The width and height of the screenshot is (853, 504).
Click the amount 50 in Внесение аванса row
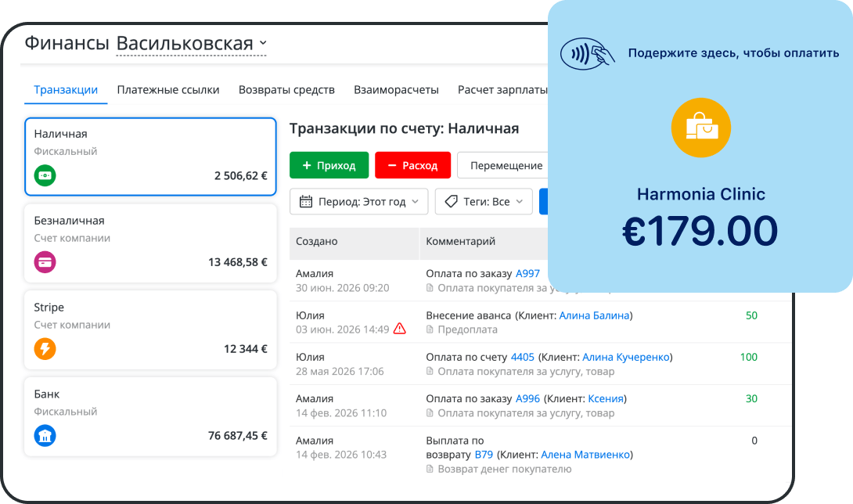[751, 315]
